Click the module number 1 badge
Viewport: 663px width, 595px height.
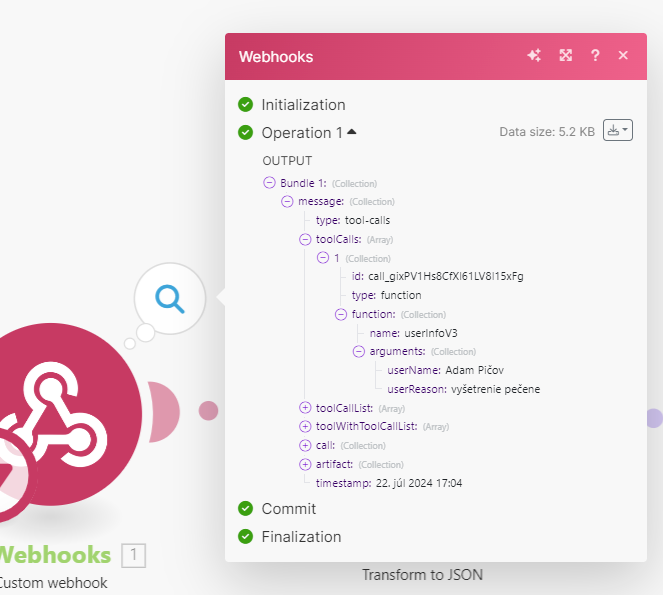pos(134,555)
